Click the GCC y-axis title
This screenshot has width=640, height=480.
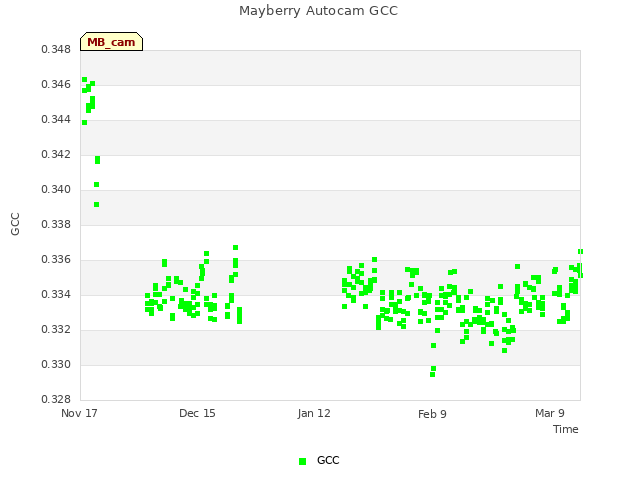pos(15,224)
